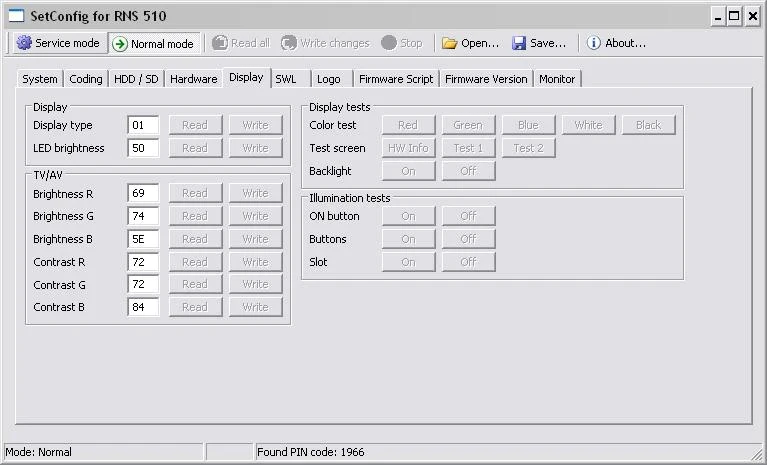Turn Buttons illumination Off
767x465 pixels.
tap(469, 239)
